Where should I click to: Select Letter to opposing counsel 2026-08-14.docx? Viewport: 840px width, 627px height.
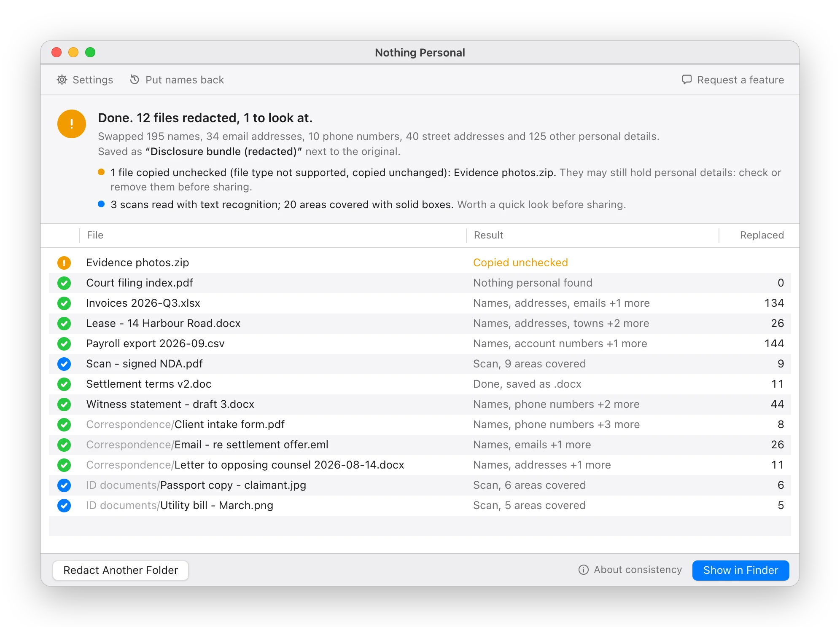(420, 465)
